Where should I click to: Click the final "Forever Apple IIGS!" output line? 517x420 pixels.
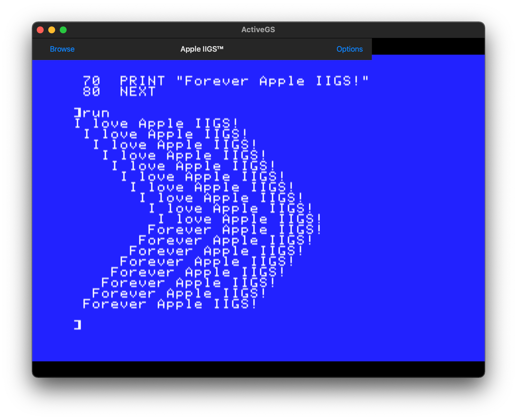[169, 304]
